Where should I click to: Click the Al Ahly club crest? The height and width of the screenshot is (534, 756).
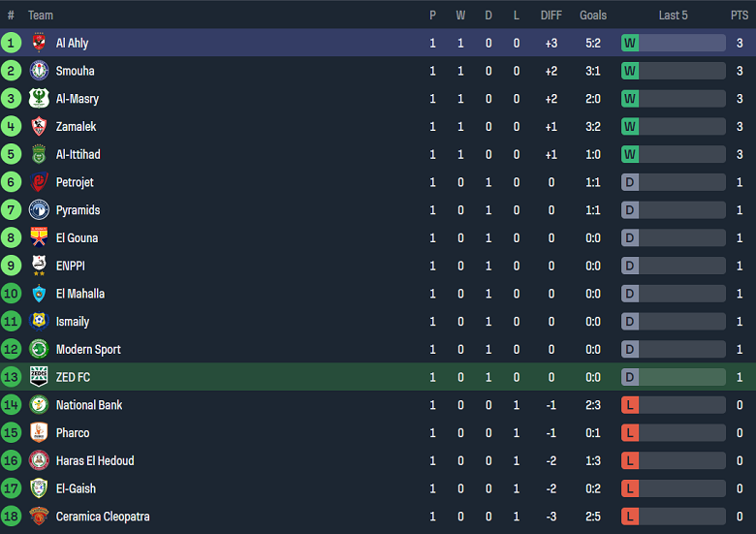[39, 43]
